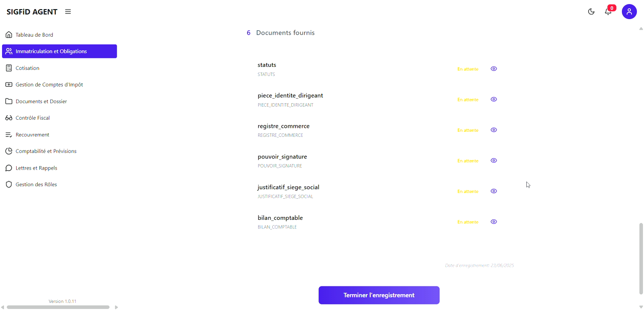Click eye icon for pouvoir_signature
This screenshot has height=310, width=644.
click(x=494, y=161)
